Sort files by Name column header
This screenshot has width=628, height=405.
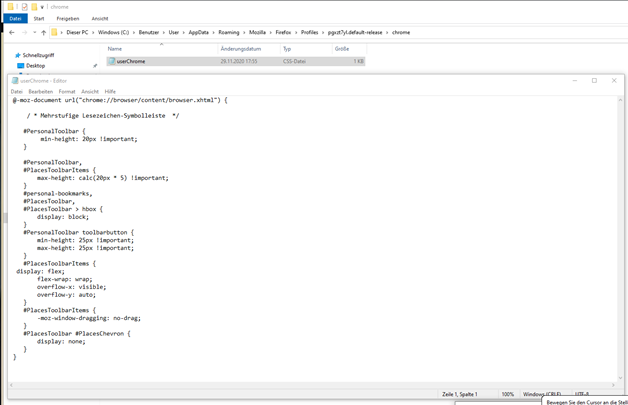115,49
